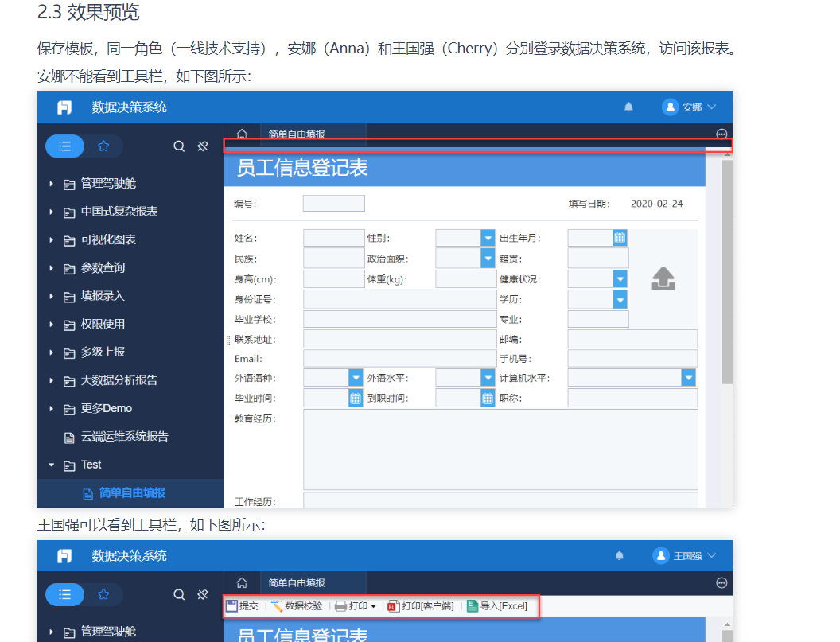Go to the home tab icon in 安娜's screenshot
The height and width of the screenshot is (642, 840).
[x=242, y=134]
